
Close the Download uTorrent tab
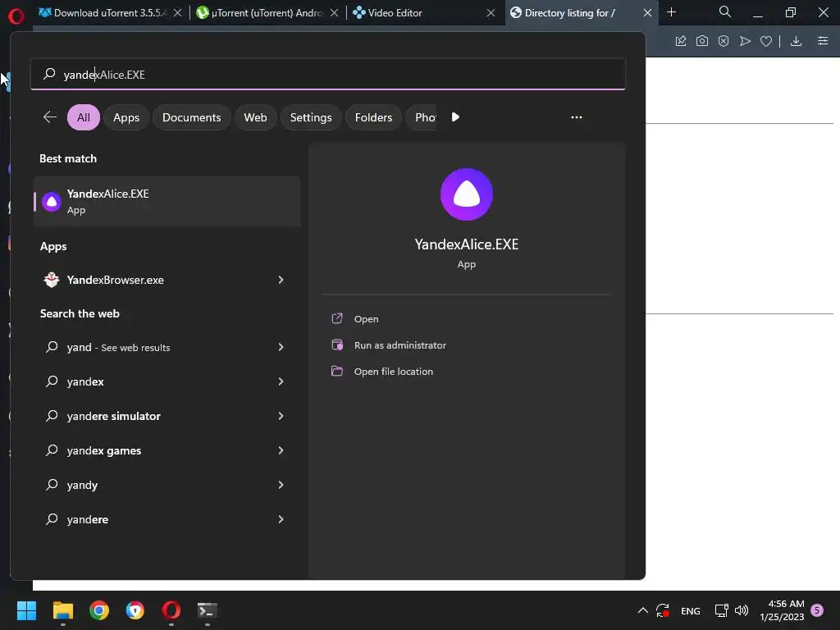177,13
